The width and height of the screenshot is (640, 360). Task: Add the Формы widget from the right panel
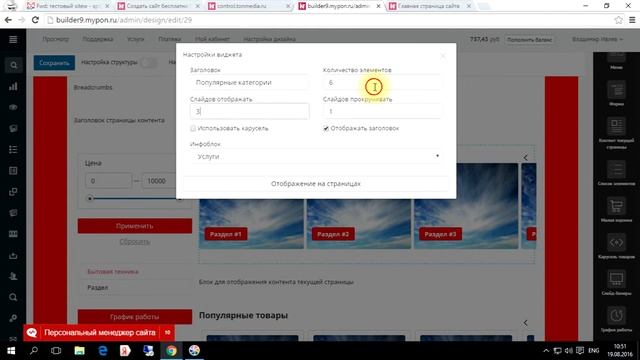616,90
